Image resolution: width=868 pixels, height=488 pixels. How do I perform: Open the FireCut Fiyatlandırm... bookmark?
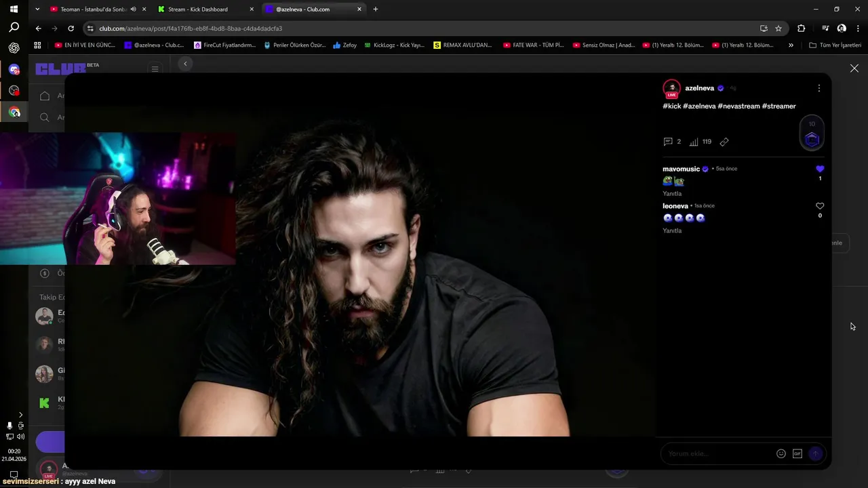pos(224,45)
